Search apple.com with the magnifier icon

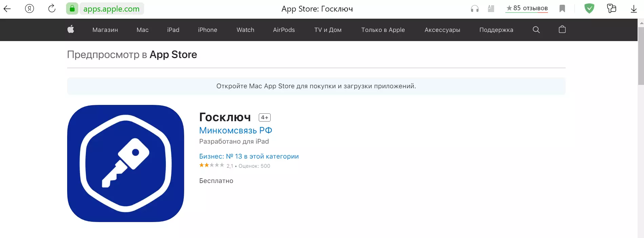pyautogui.click(x=536, y=30)
